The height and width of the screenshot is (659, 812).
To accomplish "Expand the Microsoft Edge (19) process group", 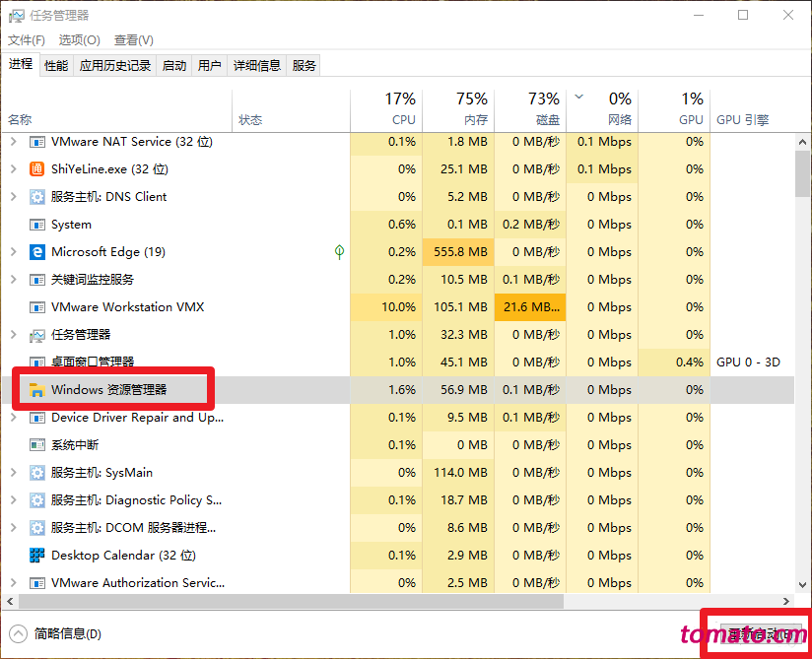I will [14, 251].
